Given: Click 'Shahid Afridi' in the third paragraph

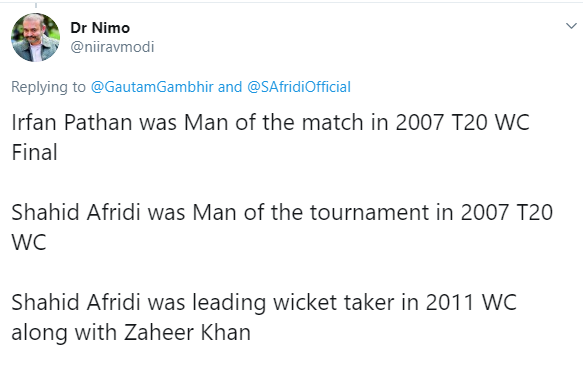Looking at the screenshot, I should pos(76,303).
